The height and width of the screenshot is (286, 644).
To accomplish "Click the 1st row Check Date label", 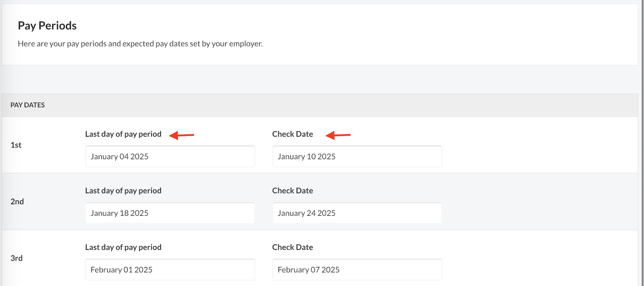I will [x=292, y=134].
